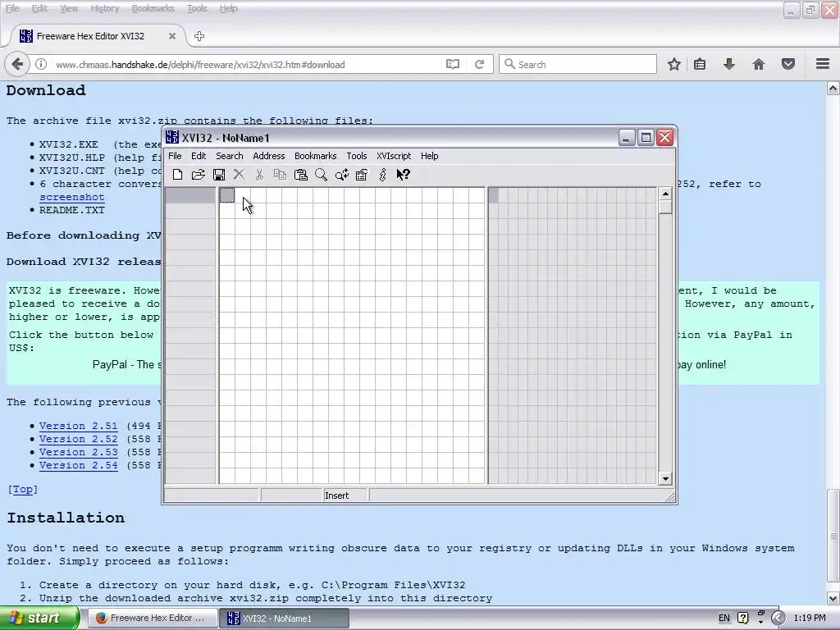The width and height of the screenshot is (840, 630).
Task: Select the Freeware Hex Editor XVI32 tab
Action: 97,36
